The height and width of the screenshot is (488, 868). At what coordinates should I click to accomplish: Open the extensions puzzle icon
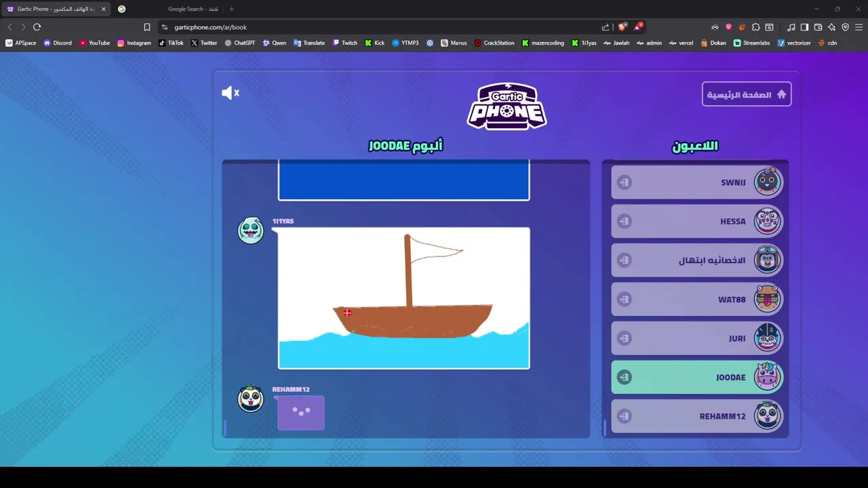[x=756, y=27]
